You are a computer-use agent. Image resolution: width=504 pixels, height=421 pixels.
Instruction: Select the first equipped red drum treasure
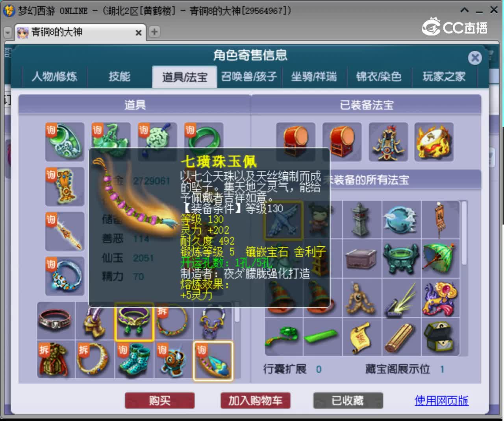(x=296, y=142)
